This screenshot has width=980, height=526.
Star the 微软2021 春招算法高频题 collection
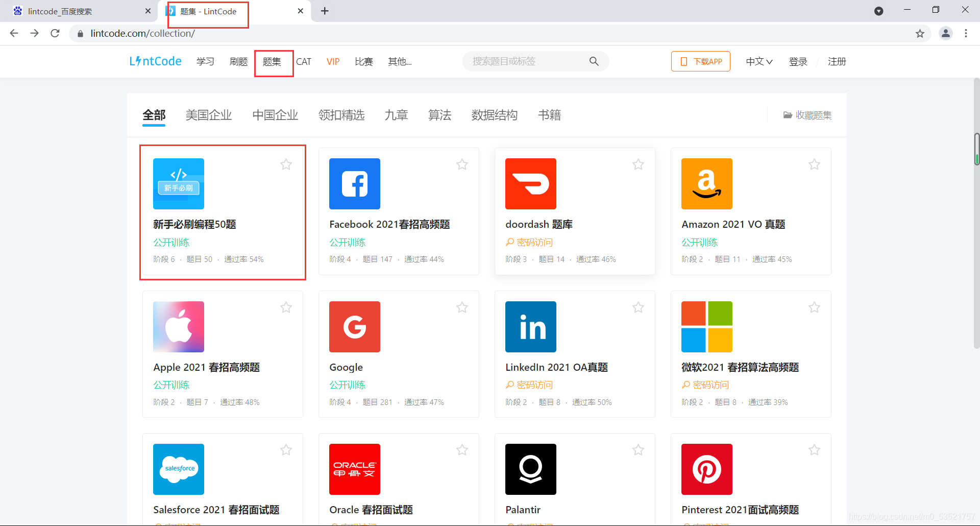coord(814,307)
